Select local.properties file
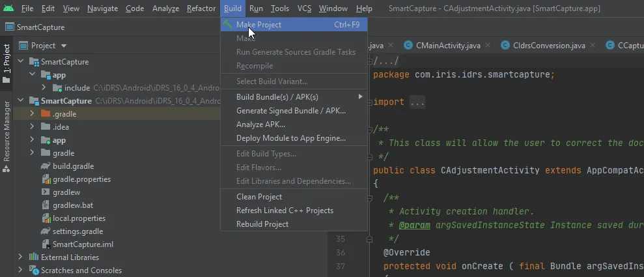 [79, 218]
